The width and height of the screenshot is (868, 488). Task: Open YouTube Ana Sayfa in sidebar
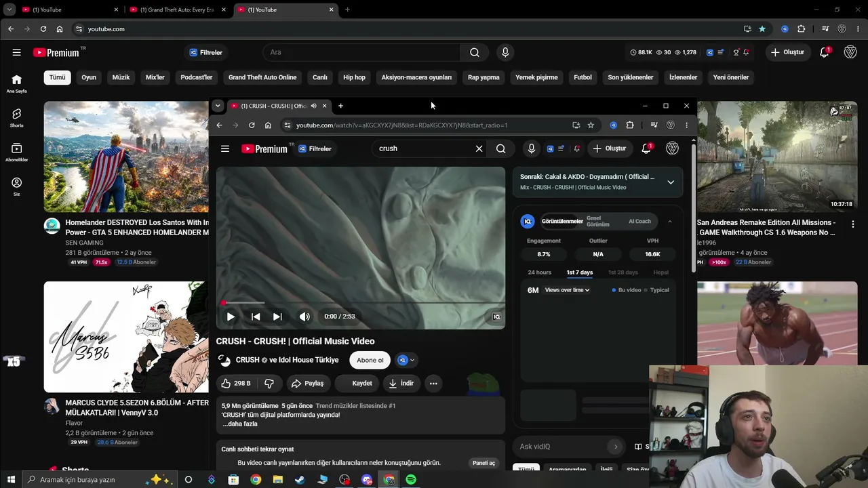tap(17, 83)
